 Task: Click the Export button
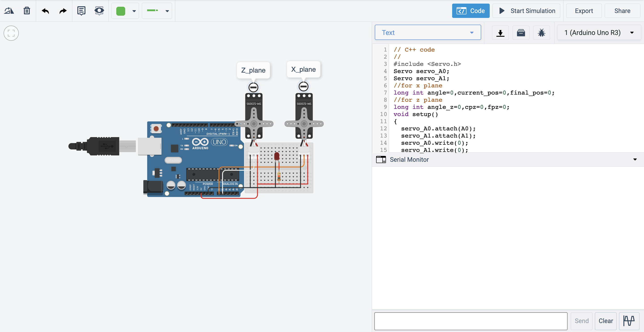click(x=583, y=11)
